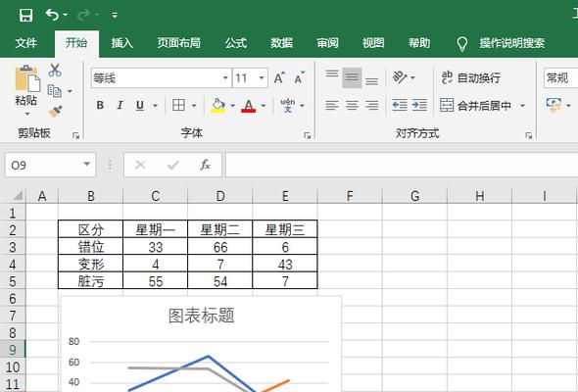Image resolution: width=578 pixels, height=392 pixels.
Task: Undo the last action
Action: [x=52, y=15]
